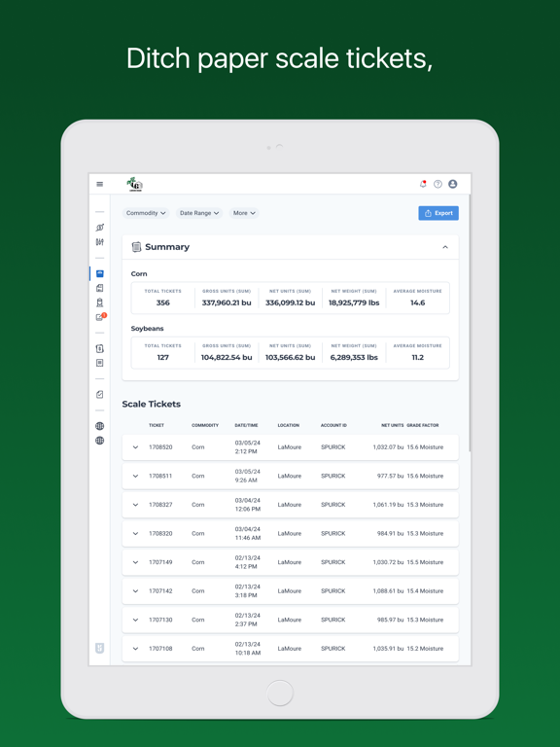
Task: Open the grain elevator sidebar icon
Action: (99, 302)
